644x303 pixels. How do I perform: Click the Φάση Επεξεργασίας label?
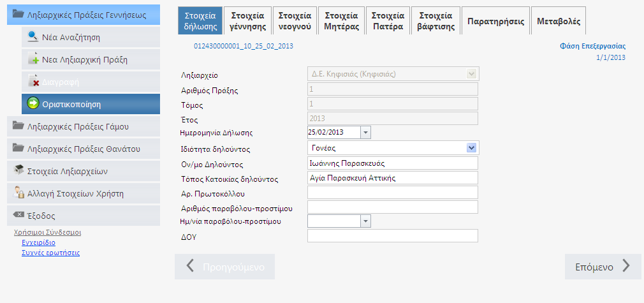(x=592, y=46)
